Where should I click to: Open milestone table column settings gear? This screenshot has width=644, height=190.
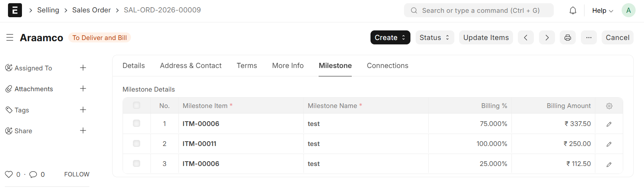coord(609,106)
